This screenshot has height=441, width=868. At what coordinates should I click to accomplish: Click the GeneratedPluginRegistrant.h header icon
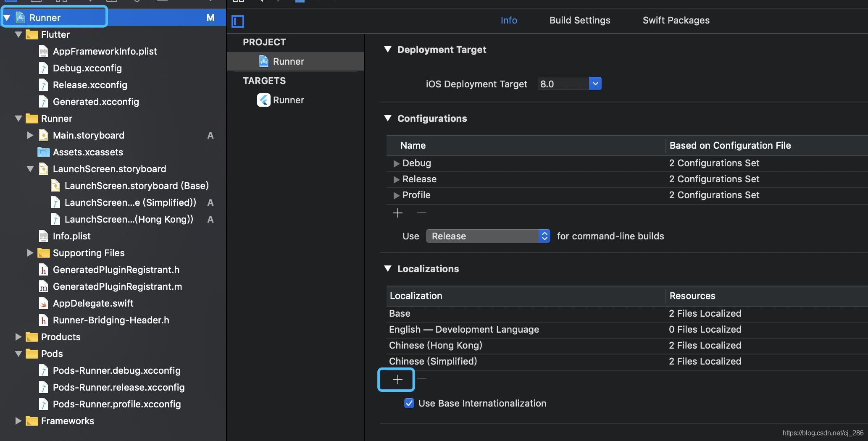tap(44, 270)
